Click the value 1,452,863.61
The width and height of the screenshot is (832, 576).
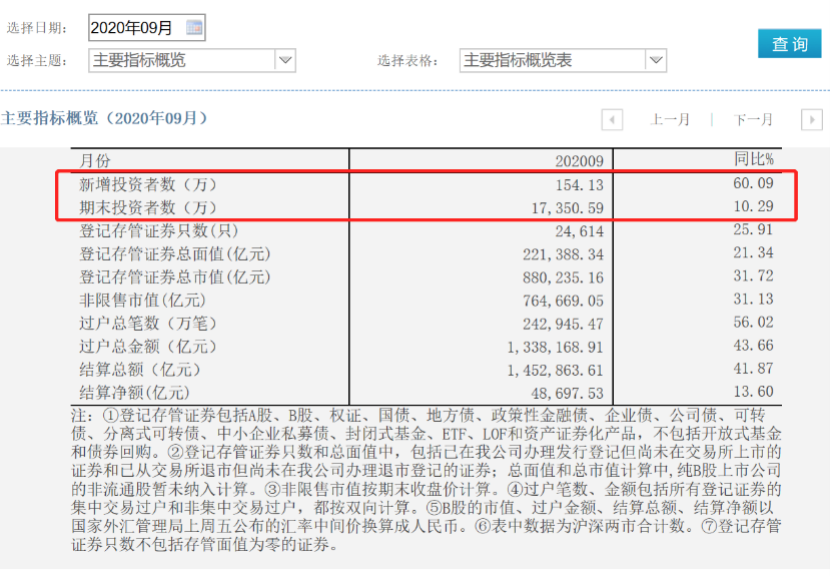[556, 370]
